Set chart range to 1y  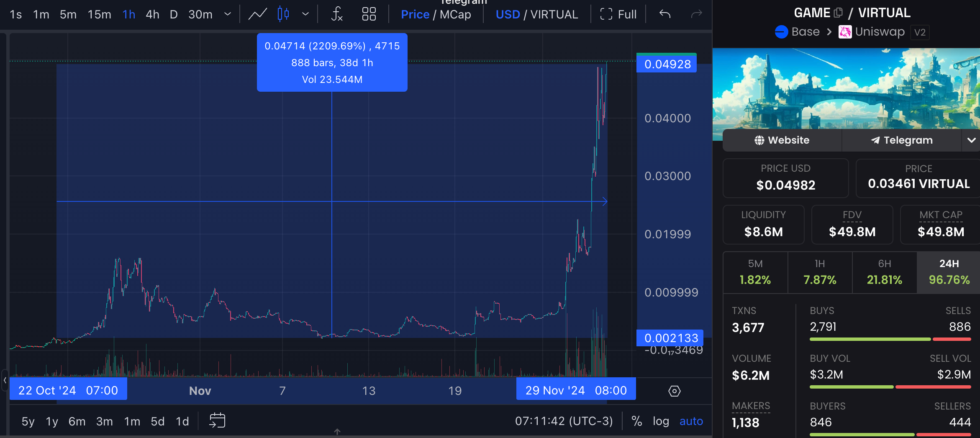point(52,421)
